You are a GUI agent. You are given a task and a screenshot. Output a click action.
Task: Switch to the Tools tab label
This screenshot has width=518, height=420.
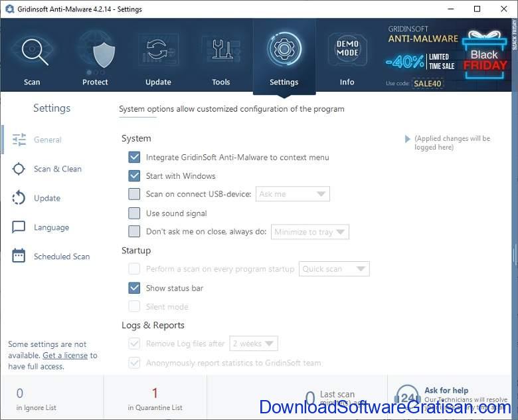pos(221,82)
